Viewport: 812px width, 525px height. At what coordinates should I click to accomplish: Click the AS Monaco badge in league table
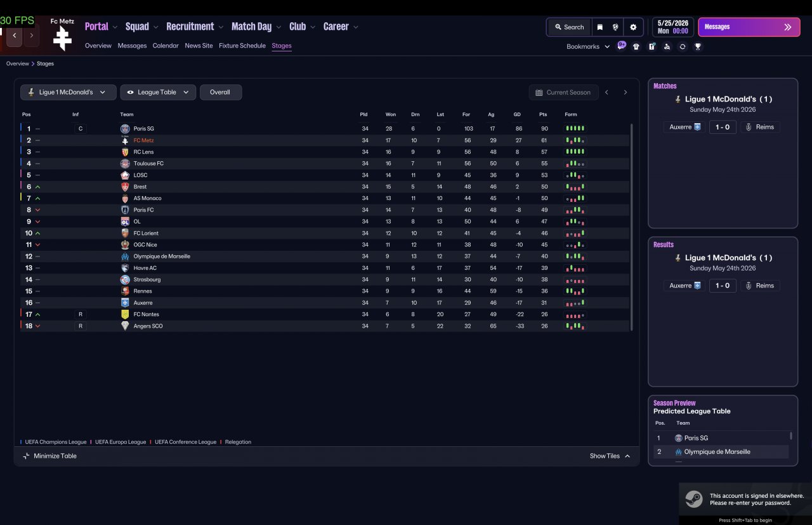pyautogui.click(x=125, y=198)
